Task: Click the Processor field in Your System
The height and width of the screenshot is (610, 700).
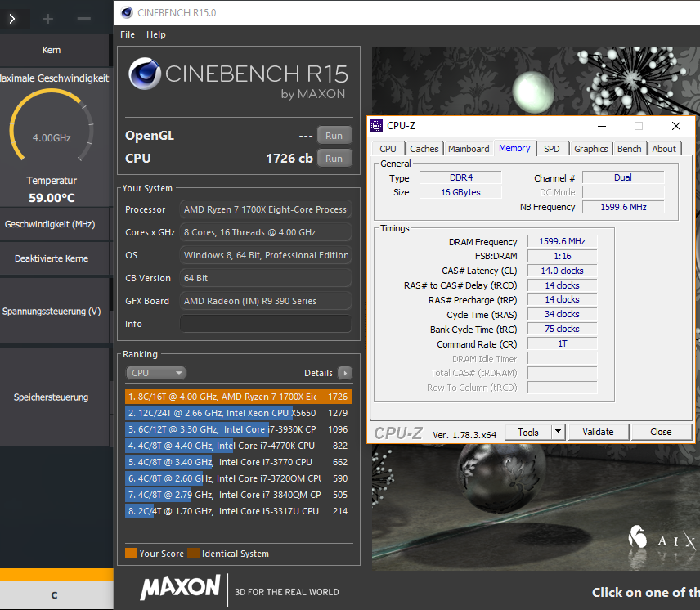Action: tap(266, 209)
